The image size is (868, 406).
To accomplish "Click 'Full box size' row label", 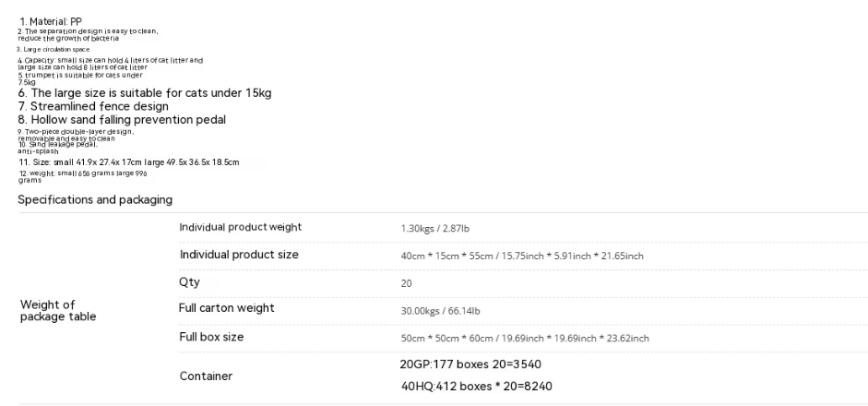I will pyautogui.click(x=211, y=337).
